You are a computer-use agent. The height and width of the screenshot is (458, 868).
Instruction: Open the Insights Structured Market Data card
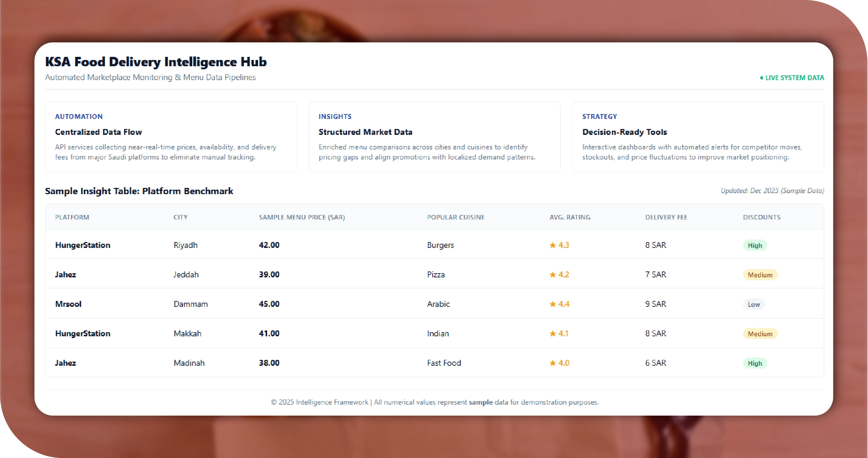tap(434, 137)
